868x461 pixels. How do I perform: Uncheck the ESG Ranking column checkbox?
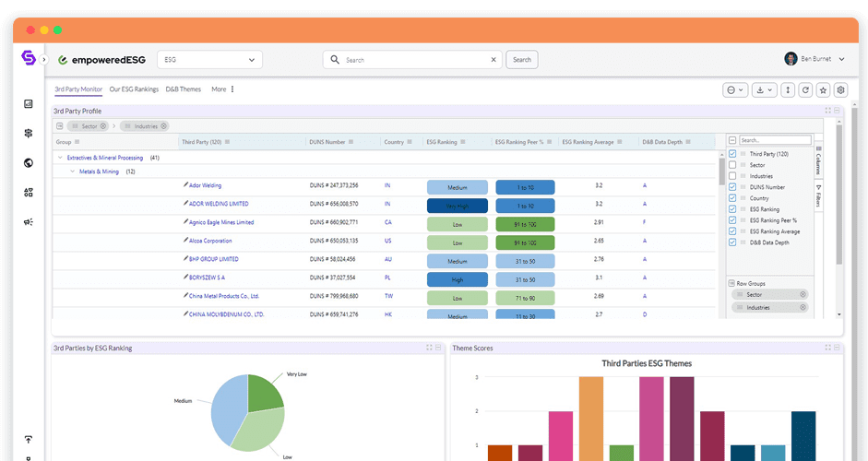pyautogui.click(x=732, y=209)
